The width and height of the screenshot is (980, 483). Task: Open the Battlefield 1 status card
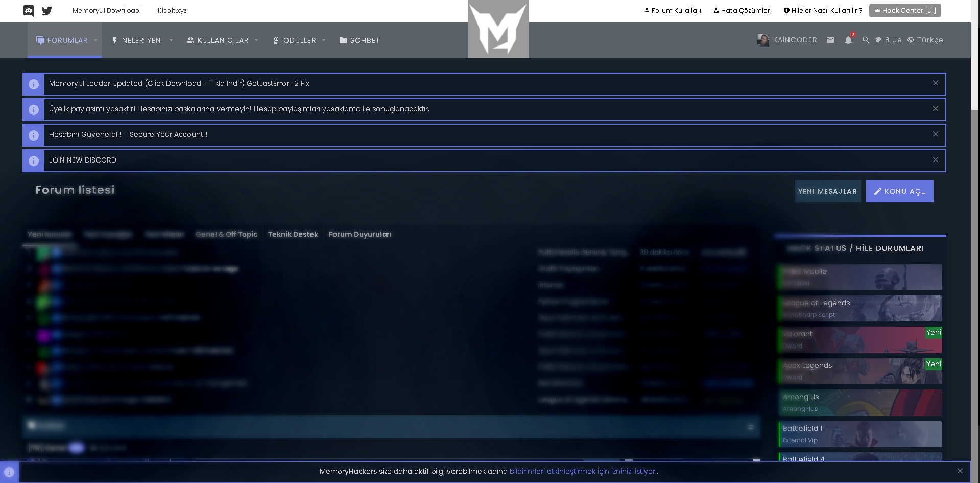[861, 434]
